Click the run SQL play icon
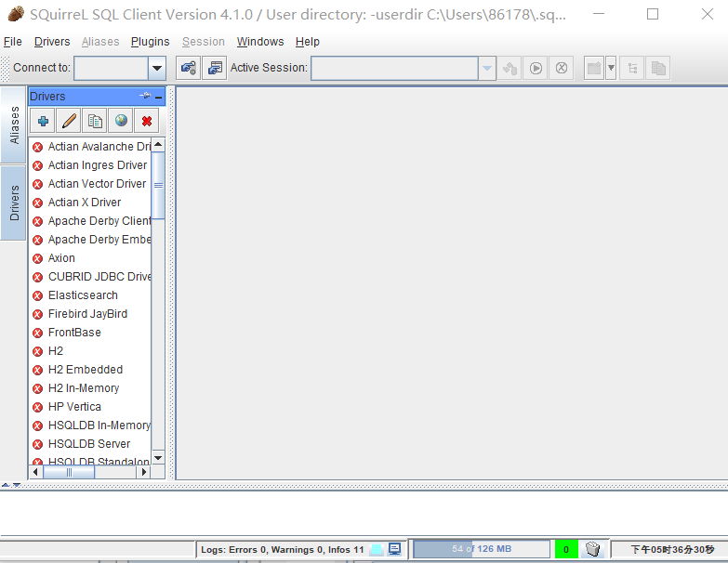The image size is (728, 563). [x=536, y=68]
